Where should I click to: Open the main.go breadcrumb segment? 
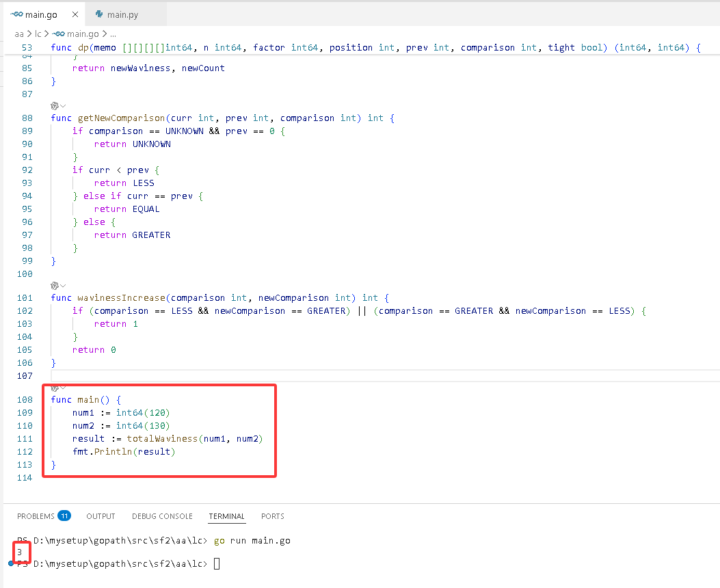[x=83, y=34]
